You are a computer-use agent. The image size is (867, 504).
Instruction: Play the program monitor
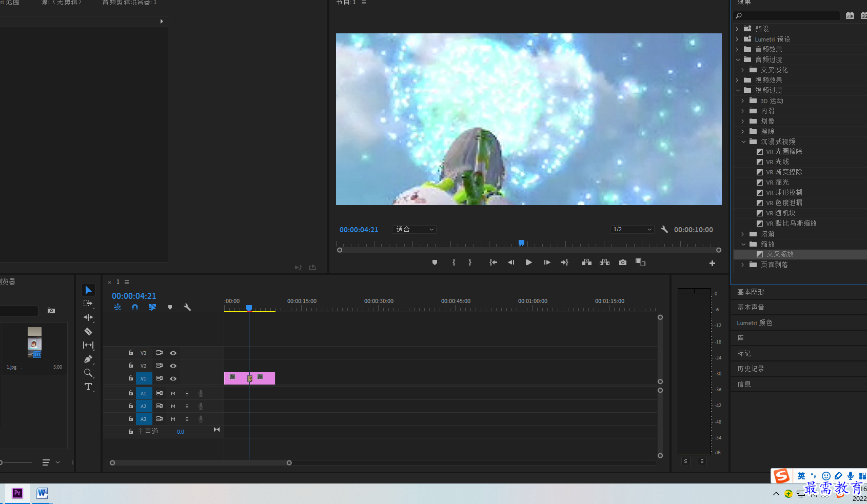[x=529, y=263]
